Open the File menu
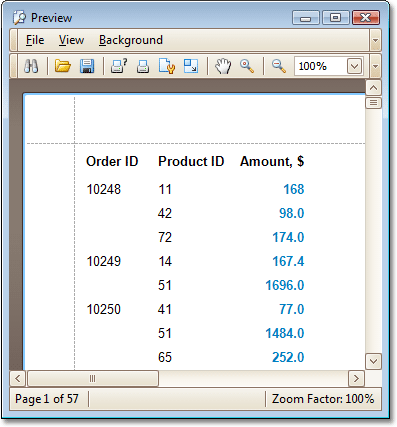Image resolution: width=397 pixels, height=427 pixels. click(35, 40)
